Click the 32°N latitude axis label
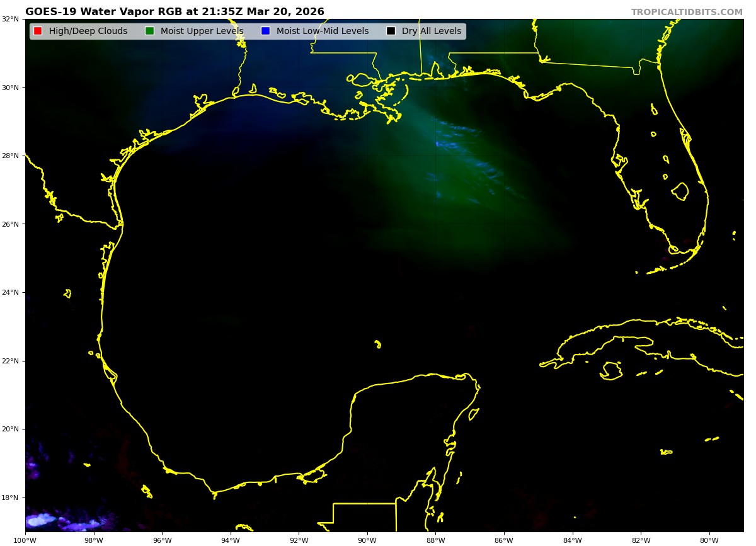 [x=10, y=19]
